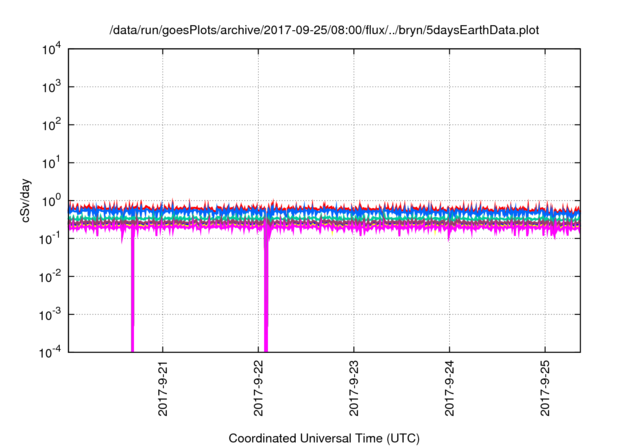Click the 10^-3 y-axis tick label
This screenshot has width=640, height=448.
pos(50,315)
